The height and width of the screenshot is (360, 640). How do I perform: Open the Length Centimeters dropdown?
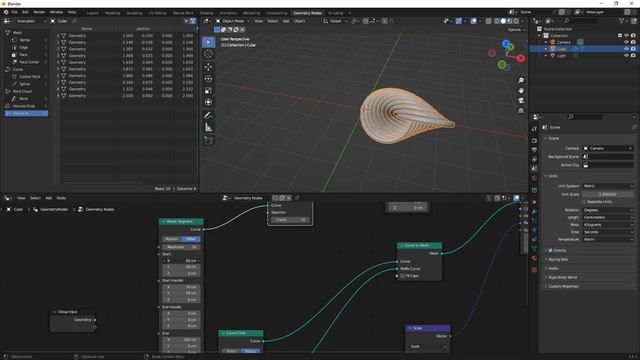pyautogui.click(x=608, y=218)
